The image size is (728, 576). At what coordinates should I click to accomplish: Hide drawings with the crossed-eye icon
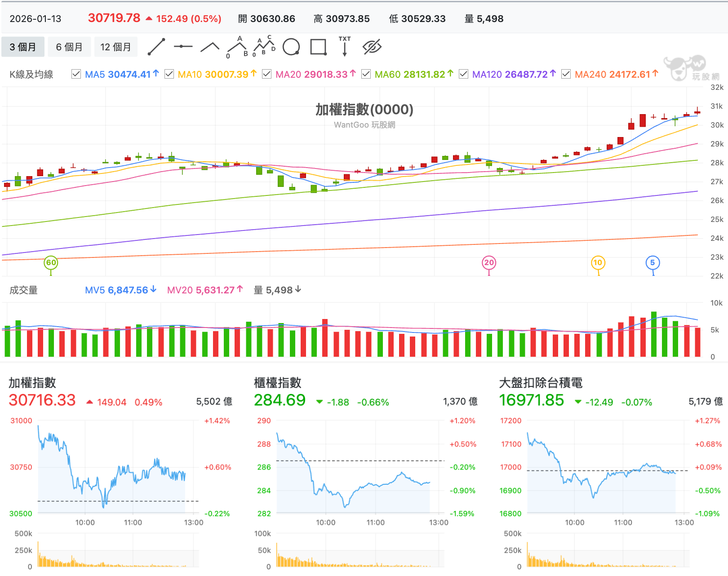point(372,47)
